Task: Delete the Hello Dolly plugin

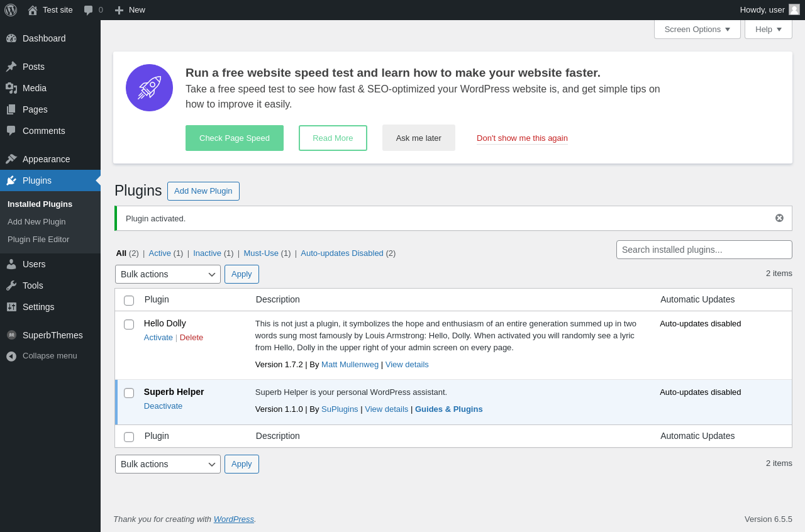Action: [191, 338]
